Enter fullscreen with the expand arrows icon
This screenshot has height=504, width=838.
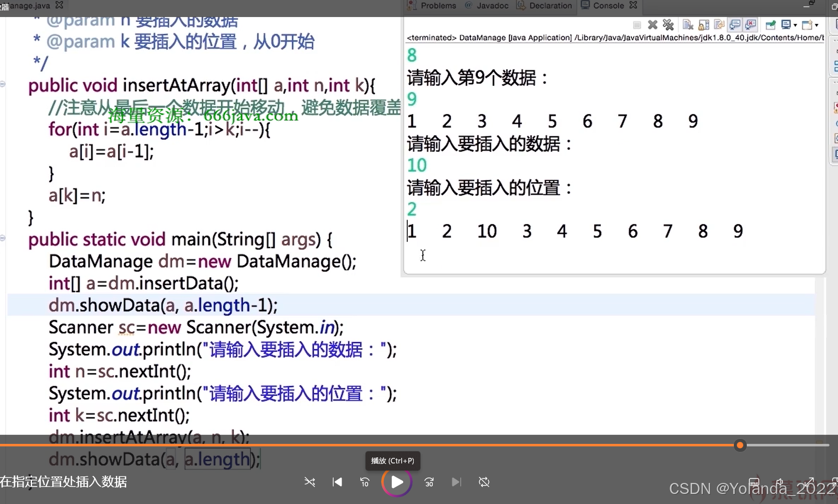[x=808, y=482]
